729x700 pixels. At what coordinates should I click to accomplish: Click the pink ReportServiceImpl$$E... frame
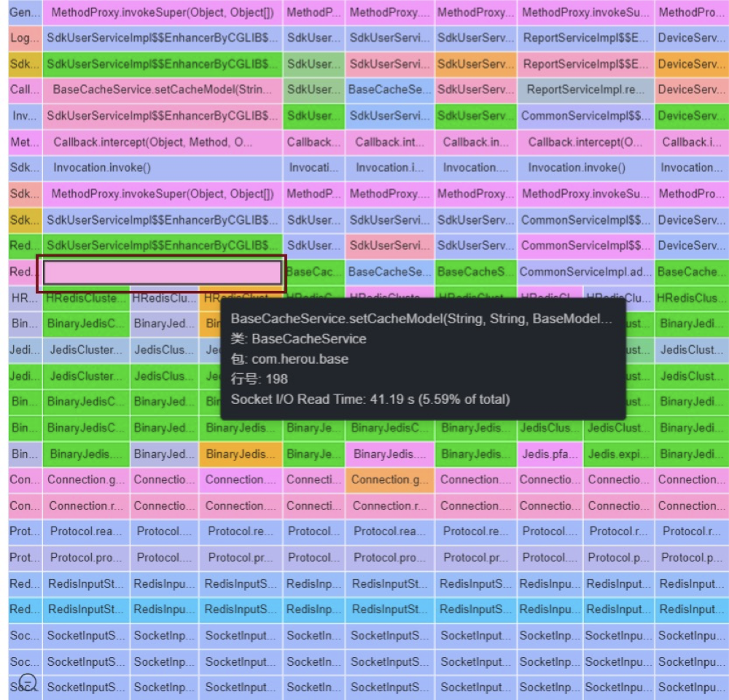585,64
